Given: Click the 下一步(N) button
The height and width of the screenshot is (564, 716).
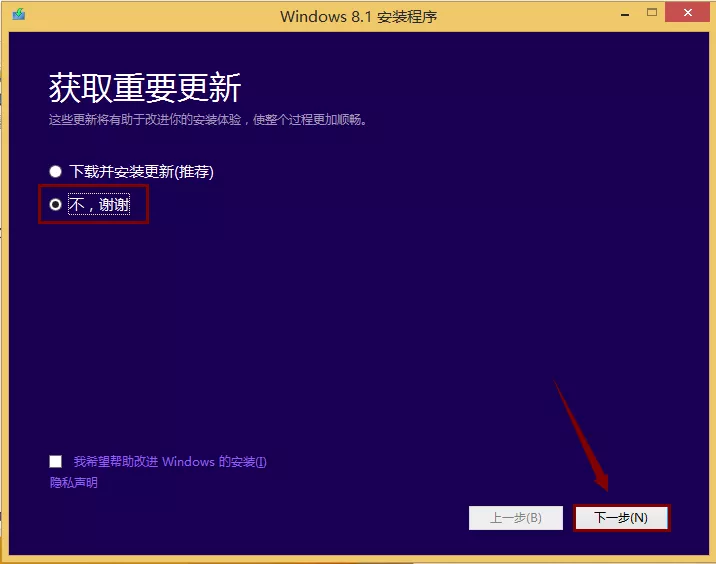Looking at the screenshot, I should tap(621, 518).
